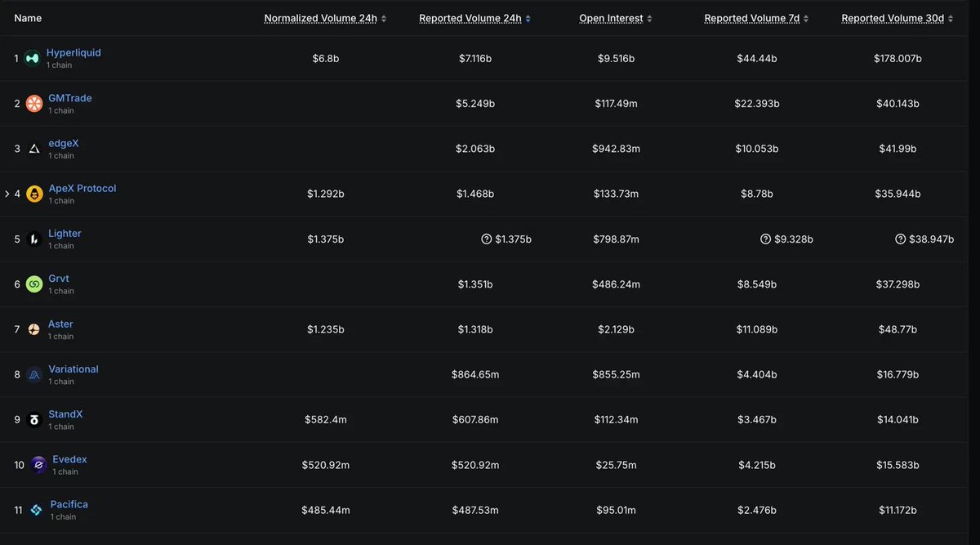Select Pacifica's $485.44m normalized volume cell
Screen dimensions: 980x545
pos(326,511)
